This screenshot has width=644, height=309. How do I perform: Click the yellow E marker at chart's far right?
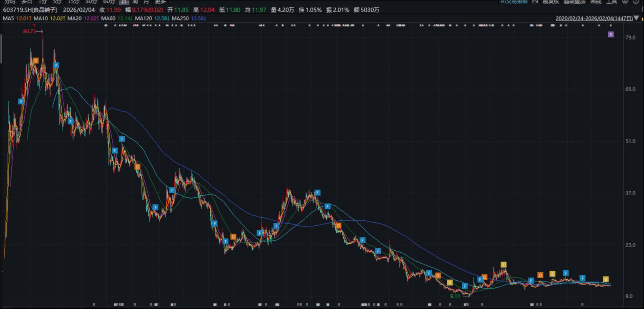[606, 279]
